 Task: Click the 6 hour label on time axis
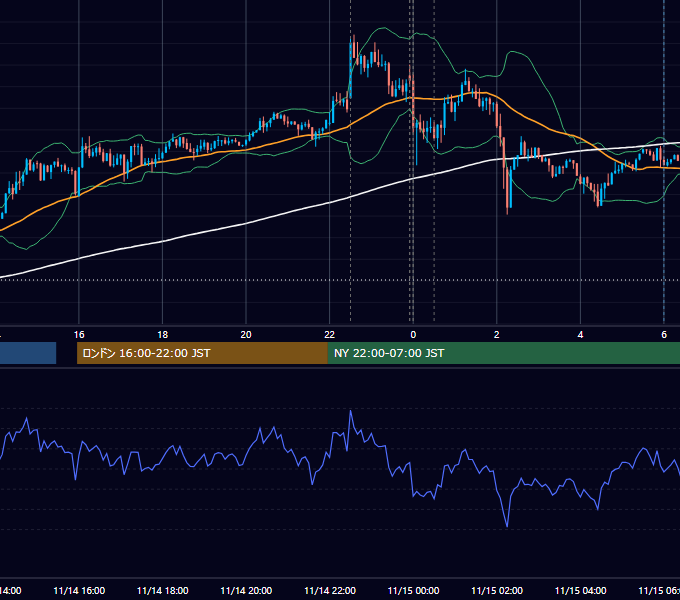click(664, 335)
